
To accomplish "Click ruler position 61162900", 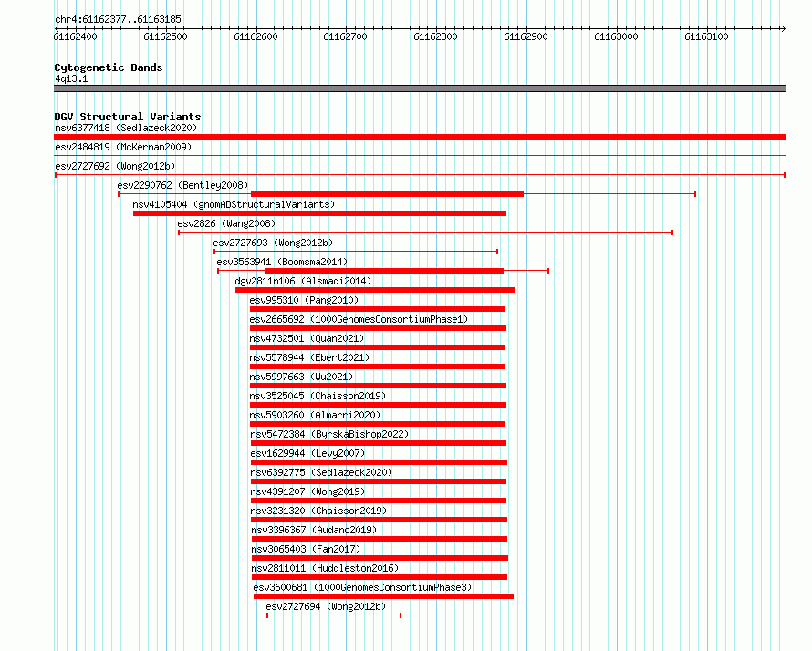I will click(x=526, y=36).
